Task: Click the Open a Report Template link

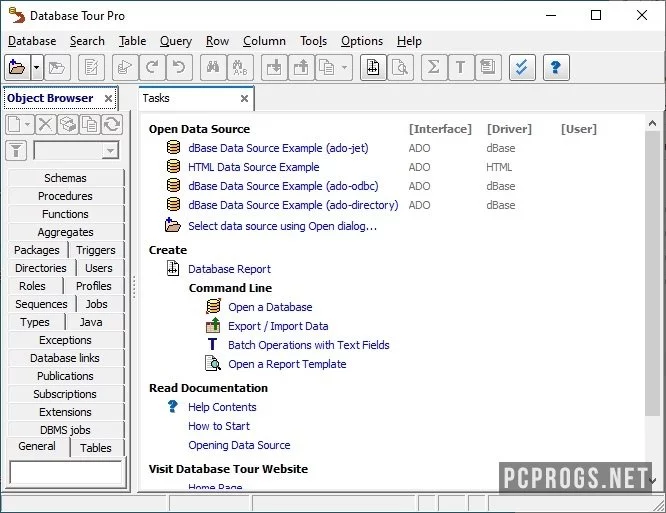Action: pyautogui.click(x=287, y=364)
